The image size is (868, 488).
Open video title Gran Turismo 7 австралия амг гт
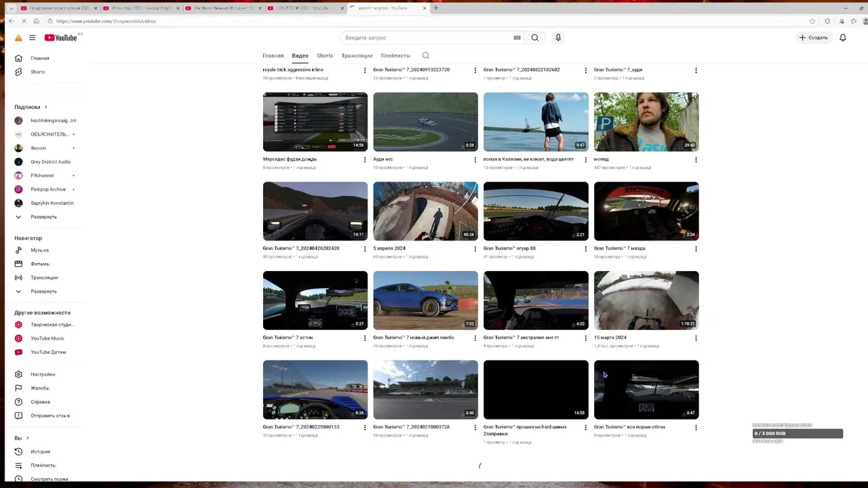[521, 338]
